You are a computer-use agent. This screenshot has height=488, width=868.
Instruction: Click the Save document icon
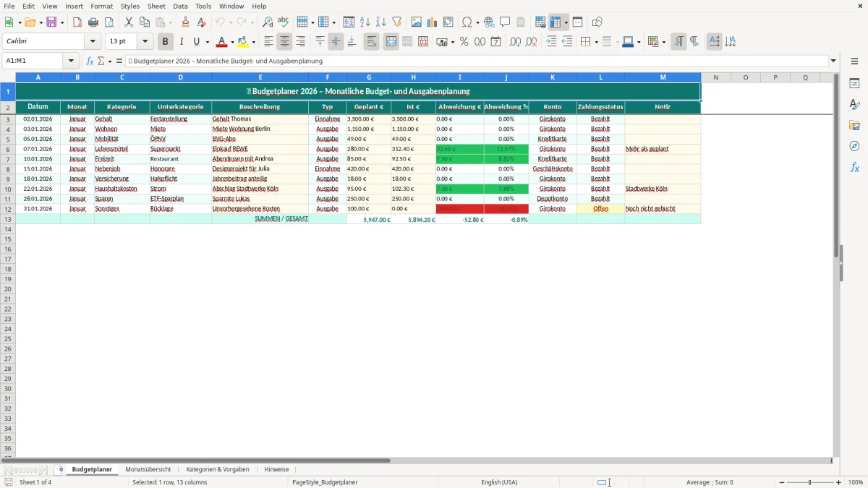point(51,22)
